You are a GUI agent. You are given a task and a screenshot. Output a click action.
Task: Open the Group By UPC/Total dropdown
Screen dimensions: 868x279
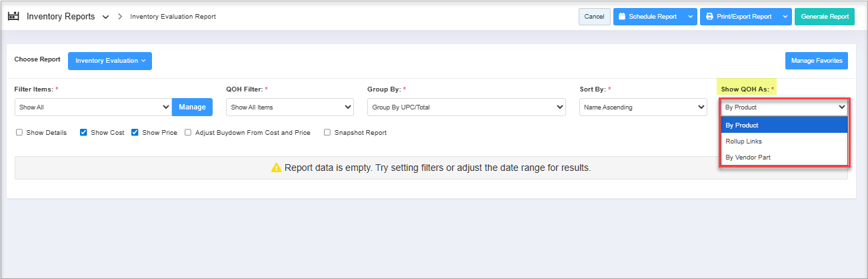click(x=466, y=107)
